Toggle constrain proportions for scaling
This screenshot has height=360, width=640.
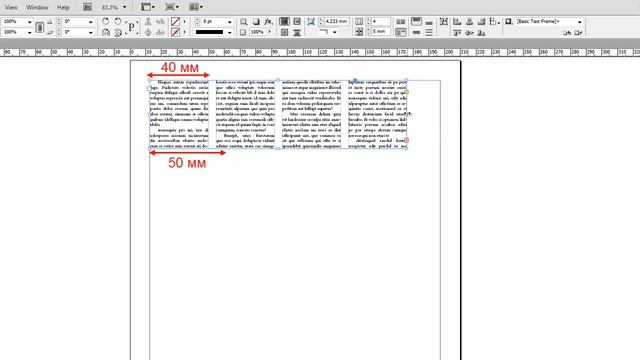tap(40, 27)
